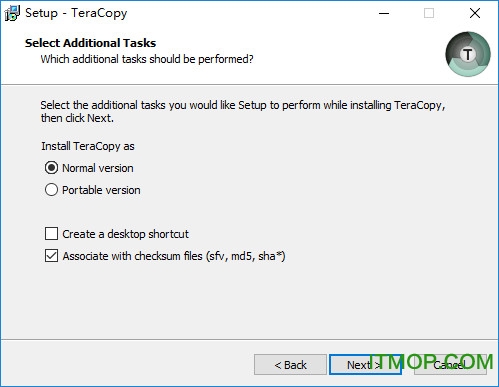Click the 'Which additional tasks should be performed?' subtitle
The image size is (499, 387).
tap(147, 59)
